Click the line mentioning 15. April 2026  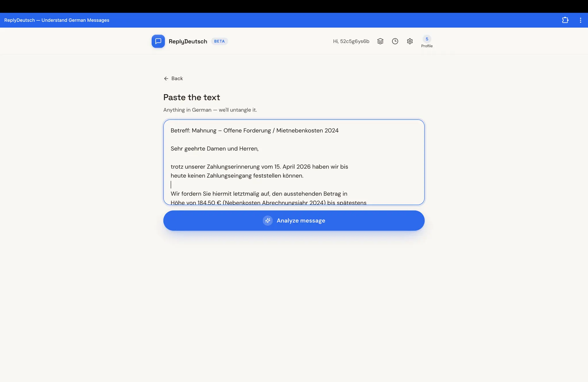tap(259, 167)
